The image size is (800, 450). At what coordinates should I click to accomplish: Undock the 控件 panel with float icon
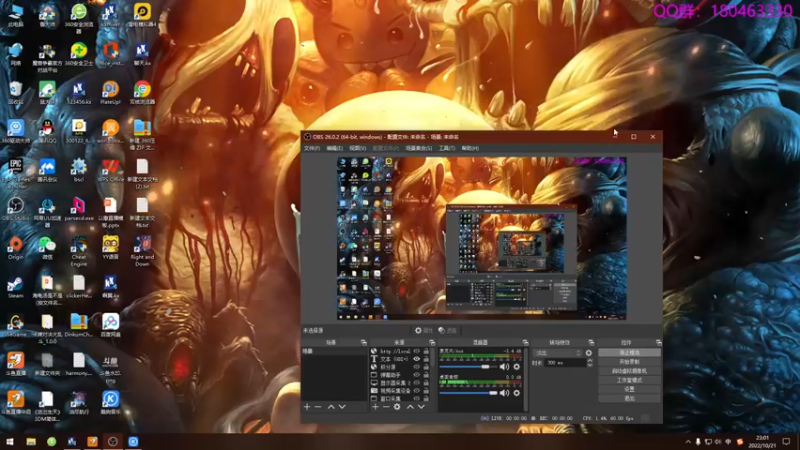(x=658, y=342)
